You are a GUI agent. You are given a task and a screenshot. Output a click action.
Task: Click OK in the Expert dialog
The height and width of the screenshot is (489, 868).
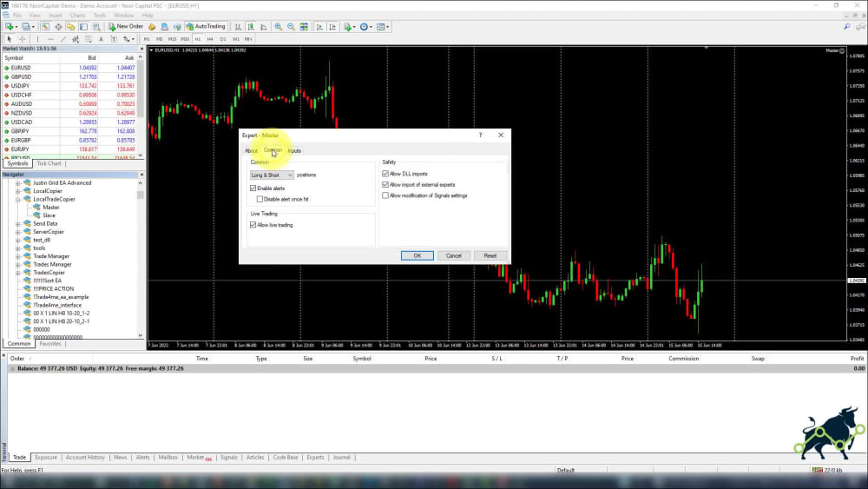tap(418, 256)
